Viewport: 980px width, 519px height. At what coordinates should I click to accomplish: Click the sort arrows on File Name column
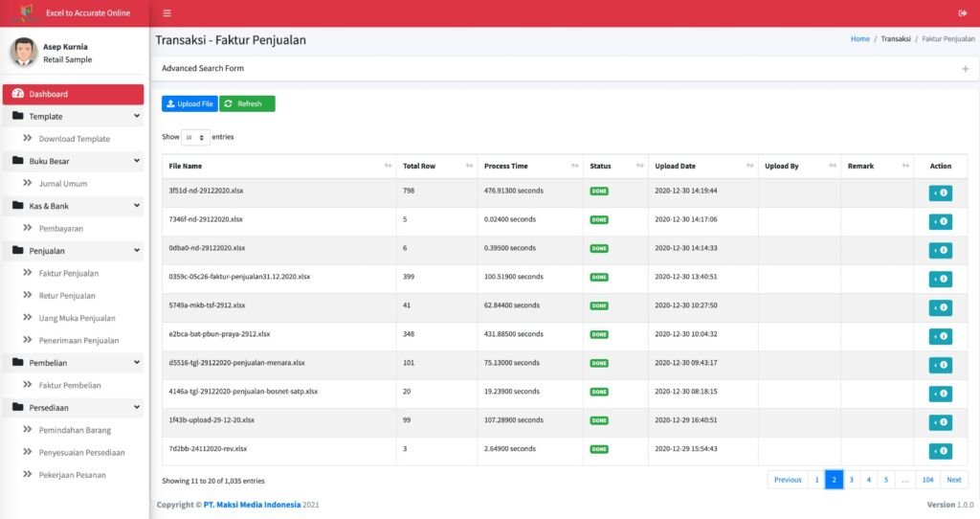[388, 167]
